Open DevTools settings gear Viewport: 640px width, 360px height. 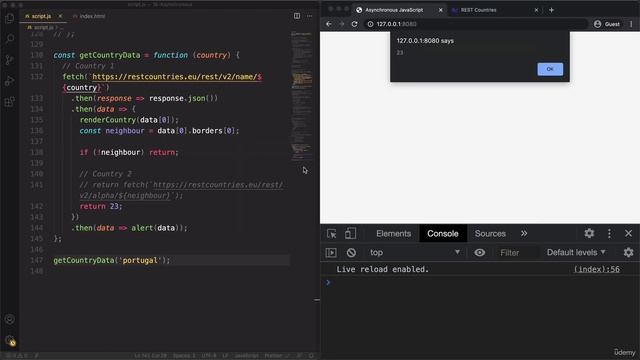click(589, 233)
